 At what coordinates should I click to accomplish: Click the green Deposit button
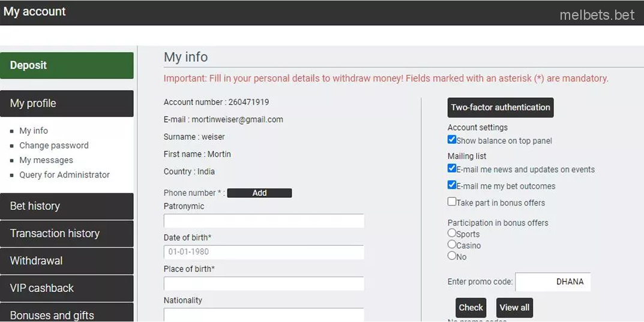(x=67, y=65)
